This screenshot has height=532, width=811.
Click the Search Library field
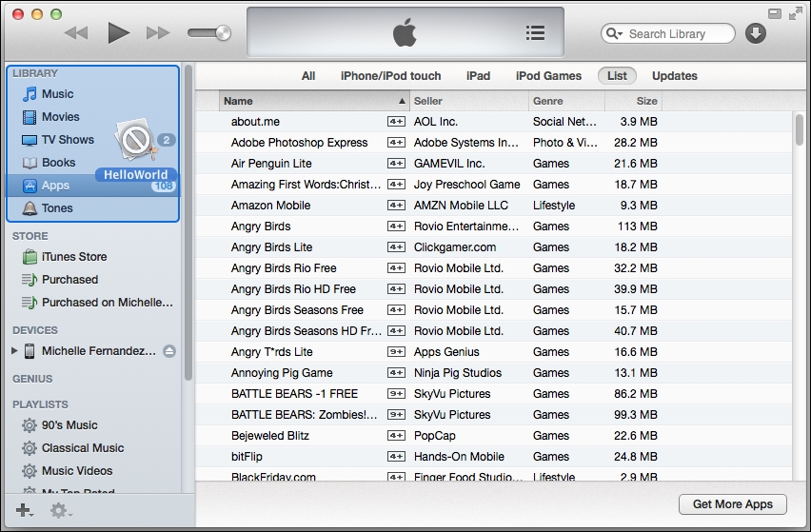(667, 33)
